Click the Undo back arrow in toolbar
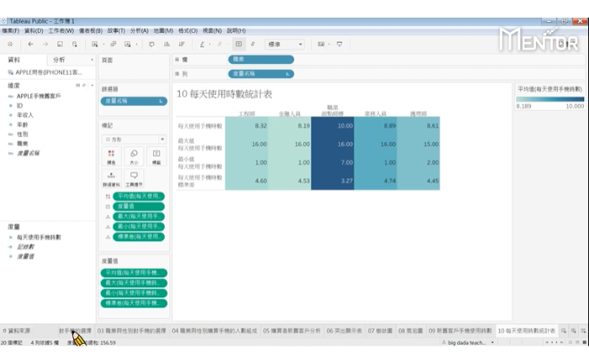589x364 pixels. tap(31, 44)
